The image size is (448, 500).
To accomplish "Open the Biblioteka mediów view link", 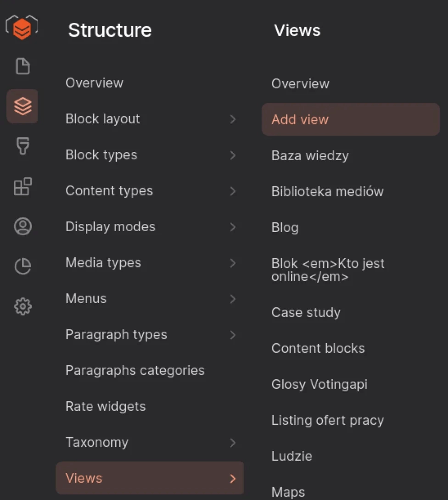I will click(327, 191).
